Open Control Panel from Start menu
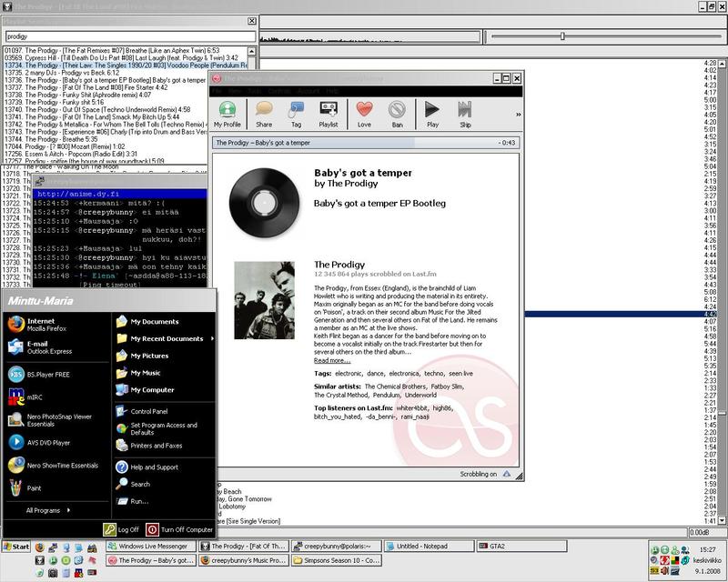This screenshot has height=582, width=728. coord(150,411)
